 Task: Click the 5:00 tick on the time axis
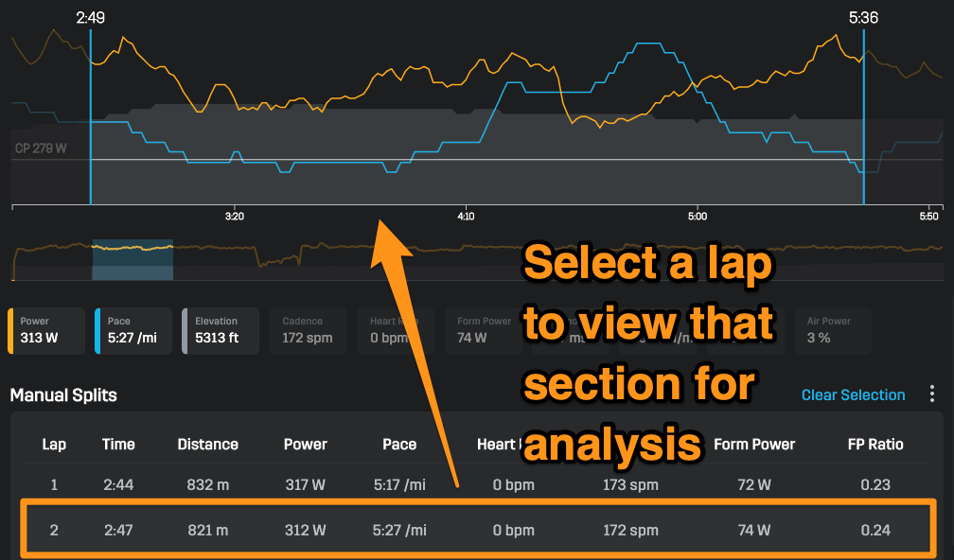[698, 216]
